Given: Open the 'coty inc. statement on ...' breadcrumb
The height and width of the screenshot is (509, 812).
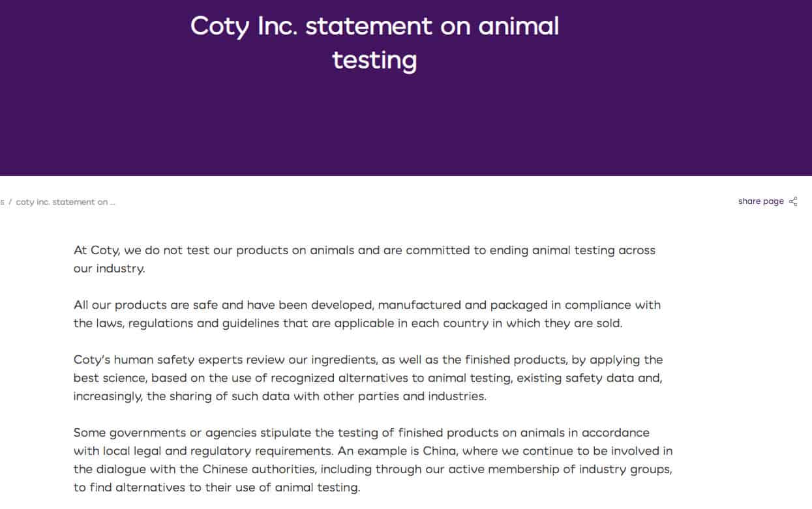Looking at the screenshot, I should (65, 202).
